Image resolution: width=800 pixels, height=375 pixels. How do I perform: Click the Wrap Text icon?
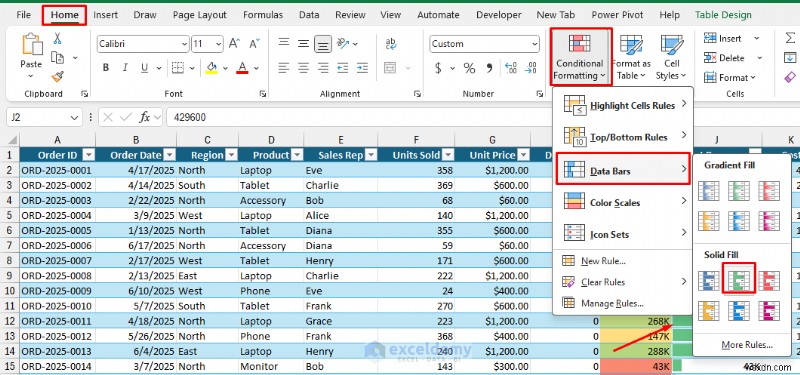tap(391, 43)
